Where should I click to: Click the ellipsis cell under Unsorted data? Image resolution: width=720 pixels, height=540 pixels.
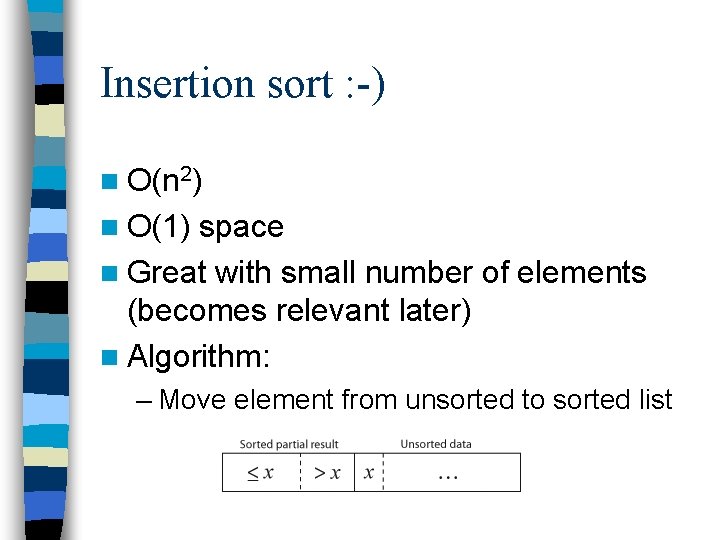click(450, 474)
